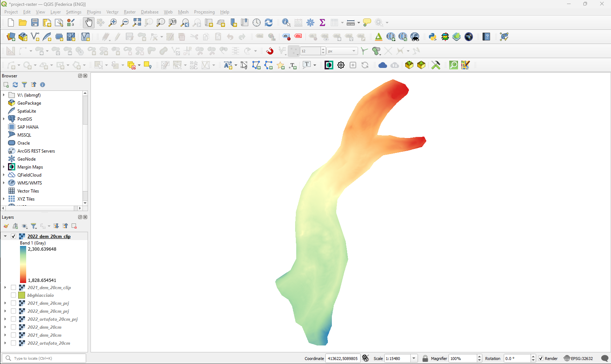Click the QFieldCloud blue cloud icon
This screenshot has width=611, height=364.
pos(383,65)
